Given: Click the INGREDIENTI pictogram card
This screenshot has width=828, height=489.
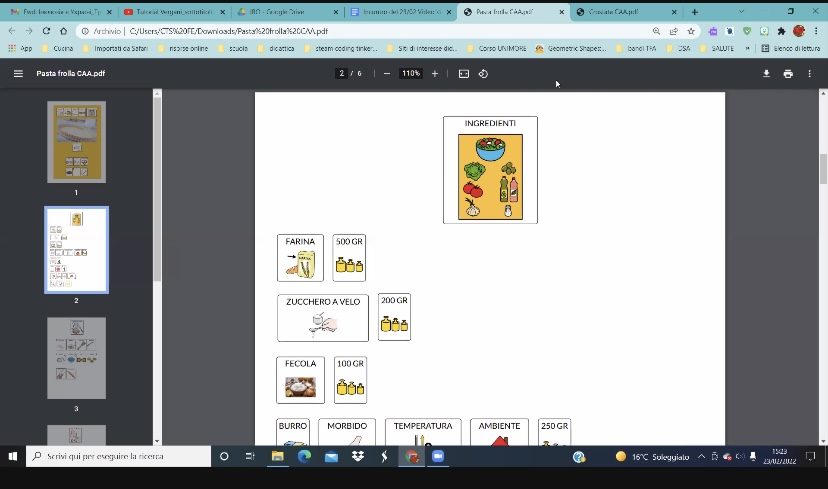Looking at the screenshot, I should [490, 170].
